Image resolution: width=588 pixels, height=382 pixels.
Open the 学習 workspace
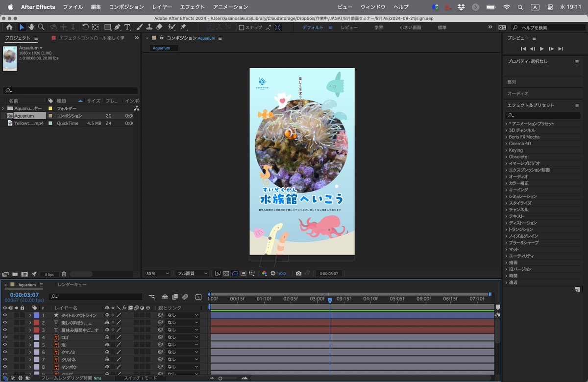(378, 27)
